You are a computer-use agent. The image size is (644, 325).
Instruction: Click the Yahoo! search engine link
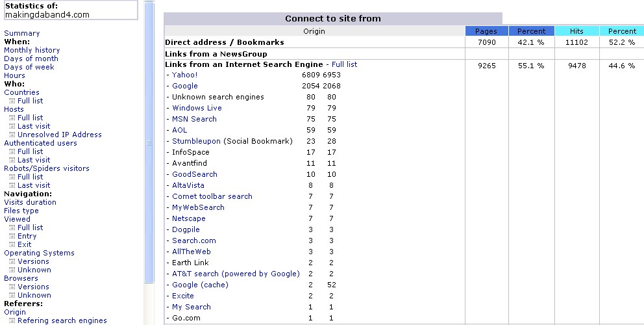[x=185, y=75]
